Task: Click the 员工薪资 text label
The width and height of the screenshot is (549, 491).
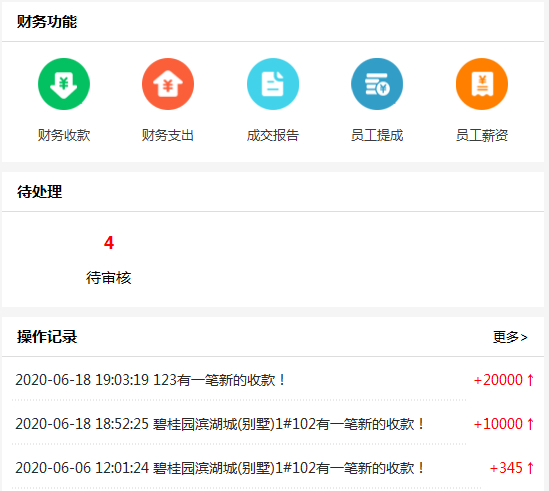Action: tap(482, 135)
